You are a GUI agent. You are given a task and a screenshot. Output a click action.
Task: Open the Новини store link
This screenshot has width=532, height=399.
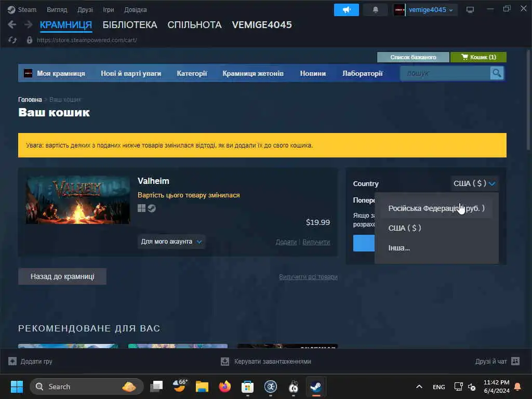tap(313, 73)
